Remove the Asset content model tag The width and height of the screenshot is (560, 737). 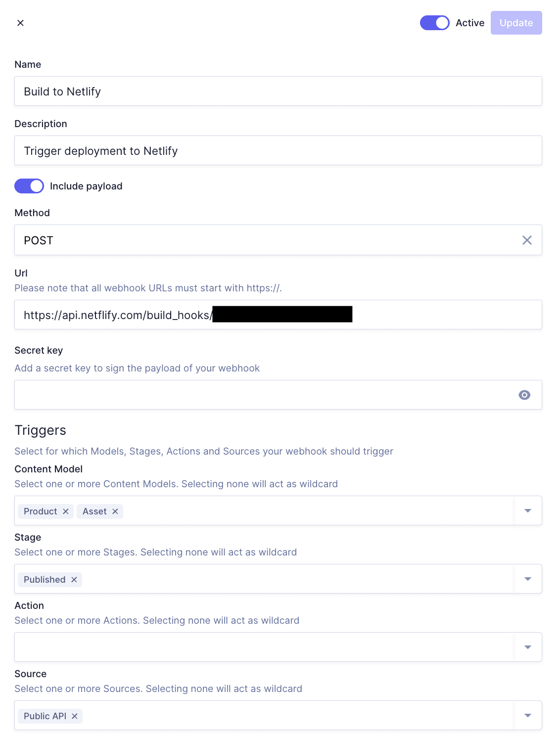[x=115, y=511]
